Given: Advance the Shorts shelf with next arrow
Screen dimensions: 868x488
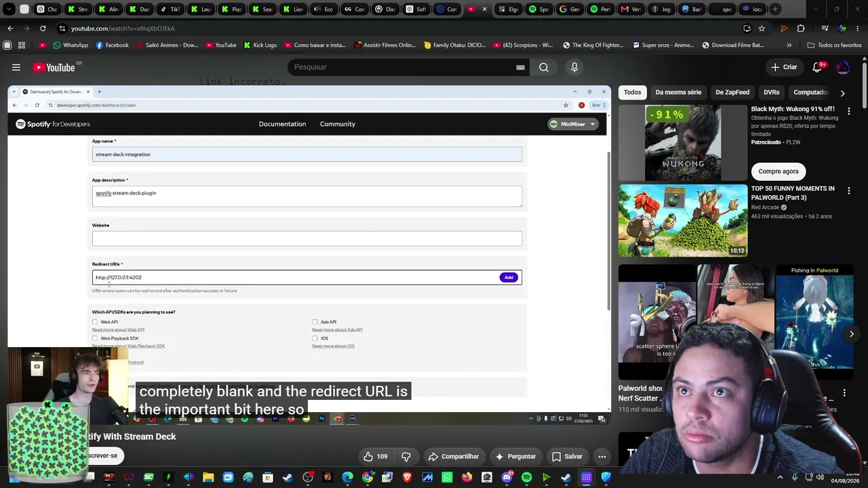Looking at the screenshot, I should tap(852, 333).
